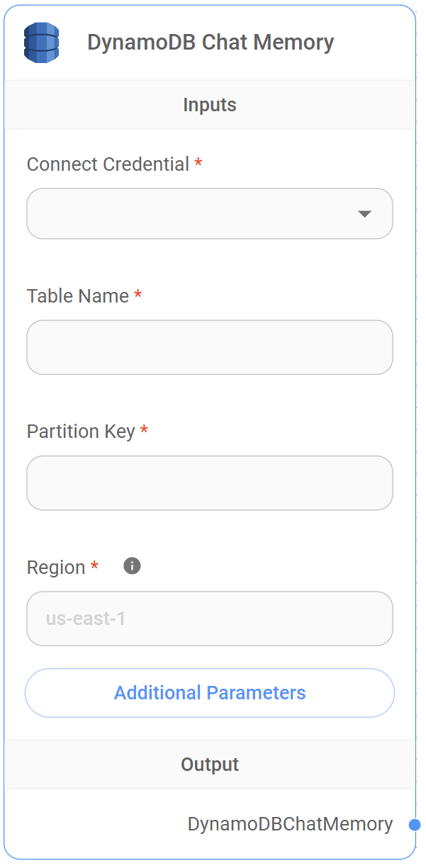Select the Output section header
The height and width of the screenshot is (868, 426).
pyautogui.click(x=210, y=764)
